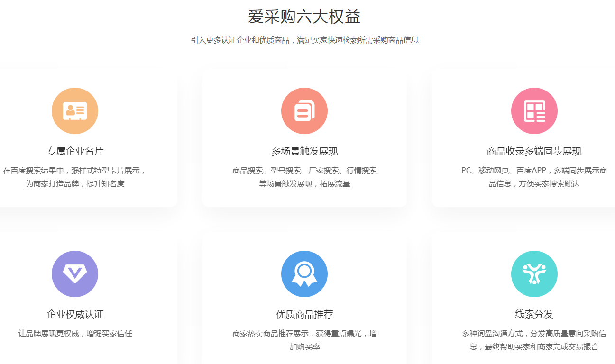615x364 pixels.
Task: Click description text about 百度搜索结果 card display
Action: click(x=75, y=177)
